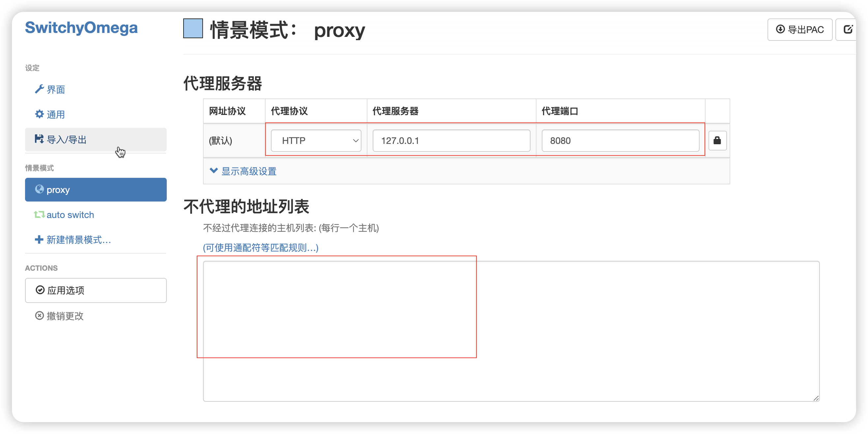Click the 代理协议 column header
Image resolution: width=868 pixels, height=434 pixels.
289,111
